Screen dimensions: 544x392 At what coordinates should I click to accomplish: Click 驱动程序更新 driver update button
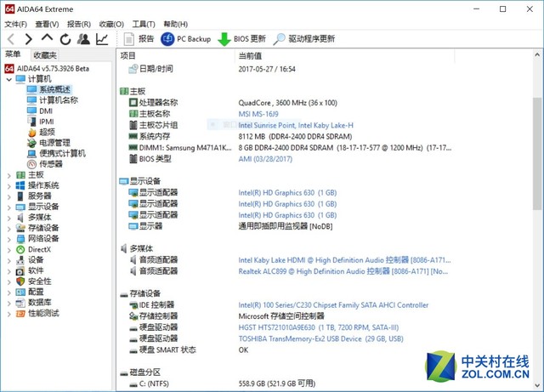tap(304, 39)
